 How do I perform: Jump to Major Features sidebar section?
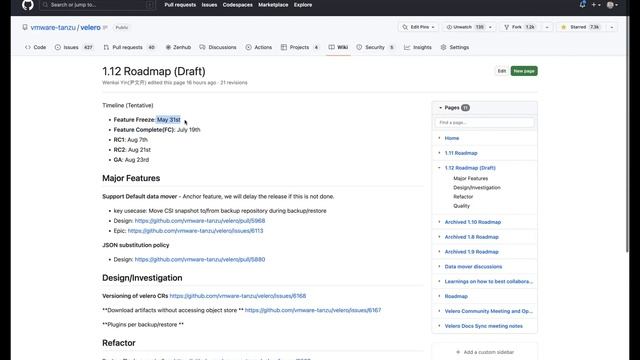471,178
